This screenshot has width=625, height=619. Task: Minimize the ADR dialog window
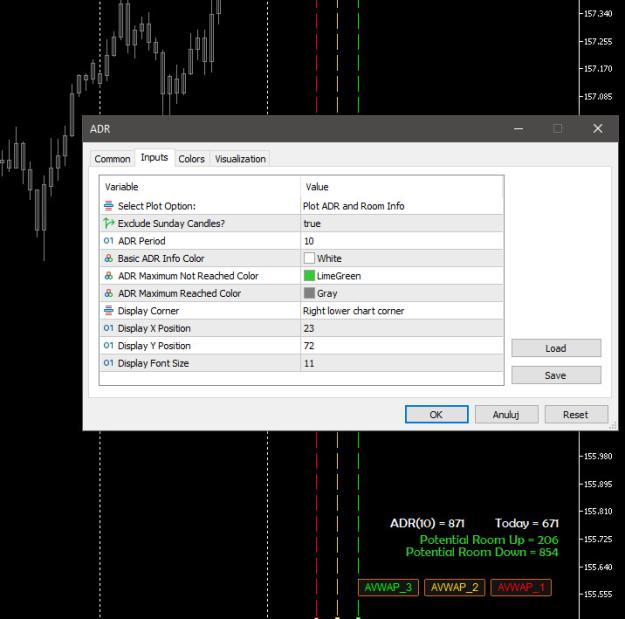[x=518, y=128]
